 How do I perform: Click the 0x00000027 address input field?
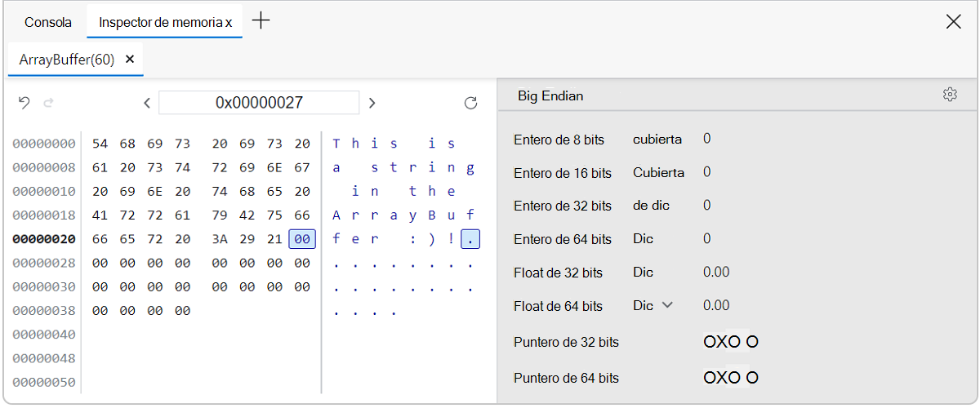259,103
